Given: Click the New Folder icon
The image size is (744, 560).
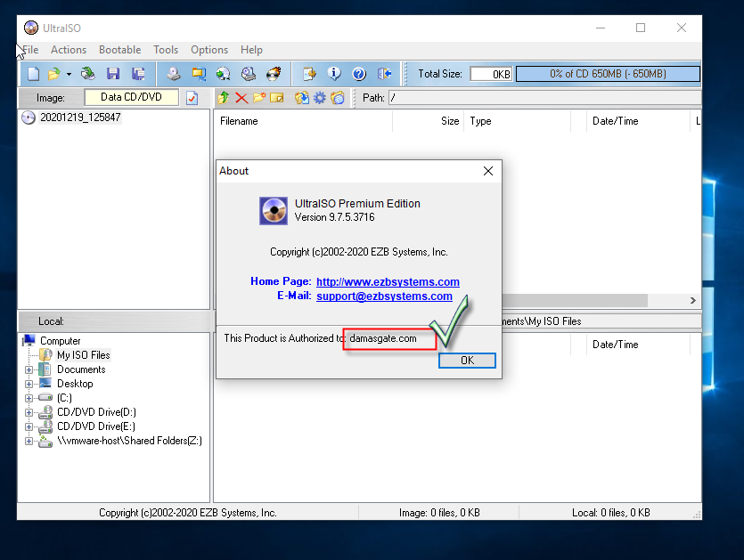Looking at the screenshot, I should pyautogui.click(x=259, y=98).
